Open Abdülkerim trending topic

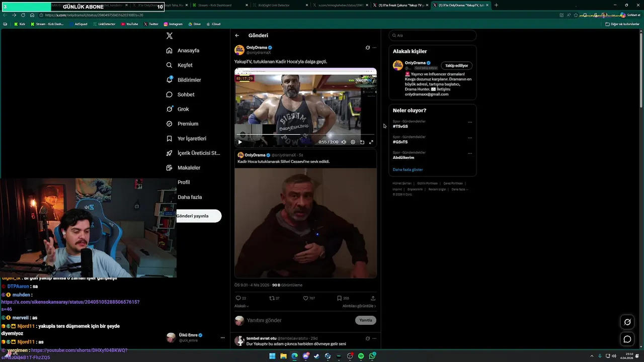coord(404,157)
